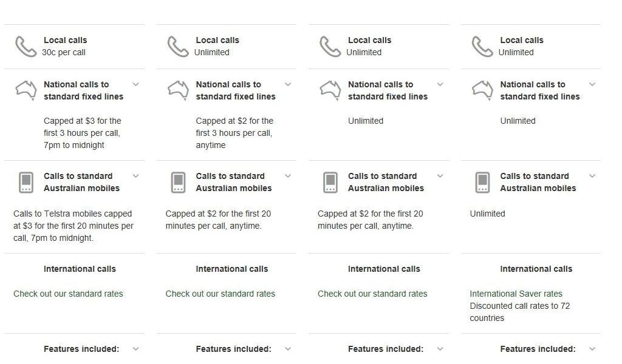The image size is (622, 364).
Task: Expand National calls chevron in the first column
Action: 135,84
